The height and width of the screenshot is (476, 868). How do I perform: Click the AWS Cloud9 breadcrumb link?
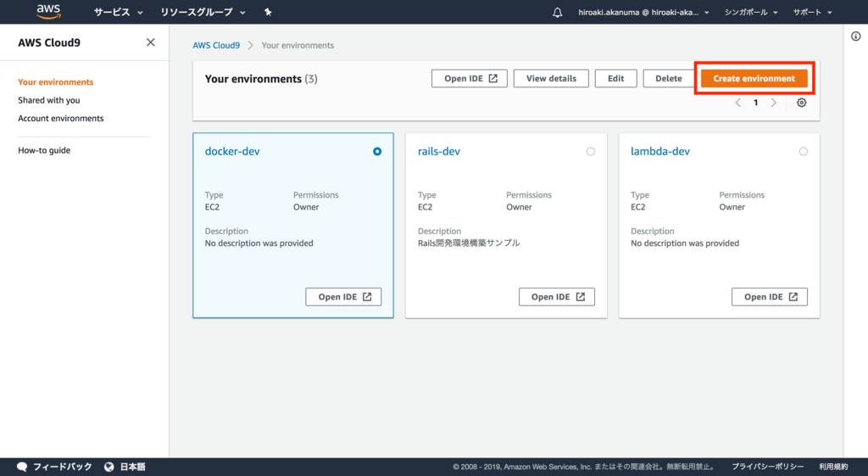(x=216, y=46)
